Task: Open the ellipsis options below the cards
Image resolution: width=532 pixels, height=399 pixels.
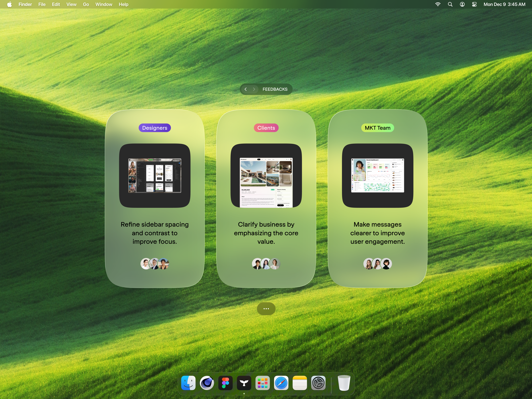Action: click(266, 309)
